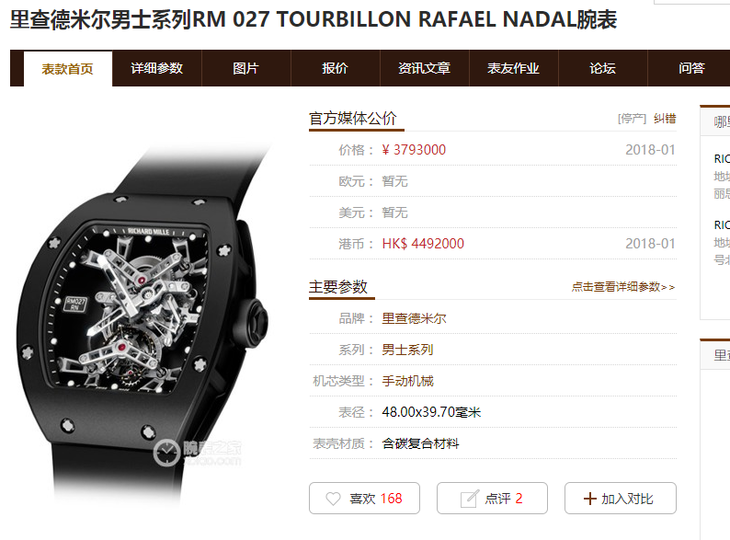Click the 加入对比 button

point(620,498)
